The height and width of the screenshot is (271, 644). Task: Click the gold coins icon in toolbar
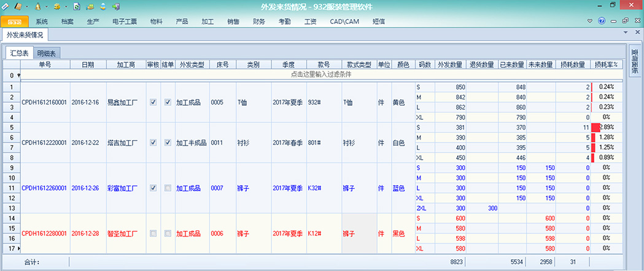tap(56, 6)
